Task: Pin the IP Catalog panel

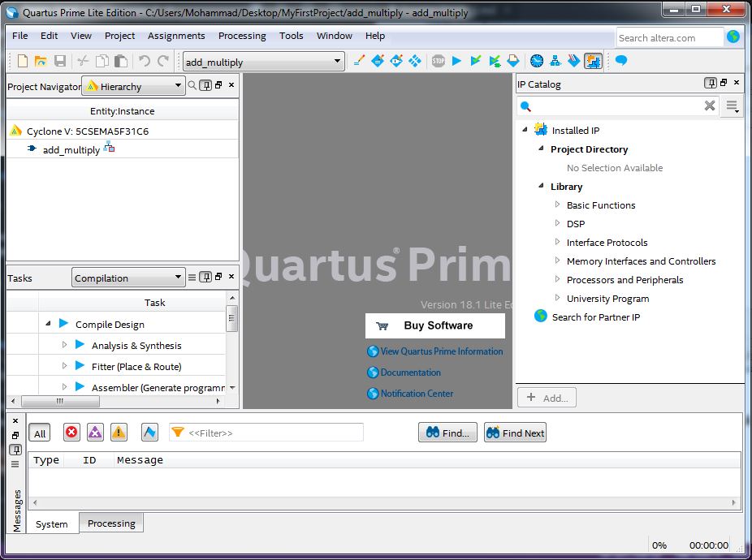Action: 711,83
